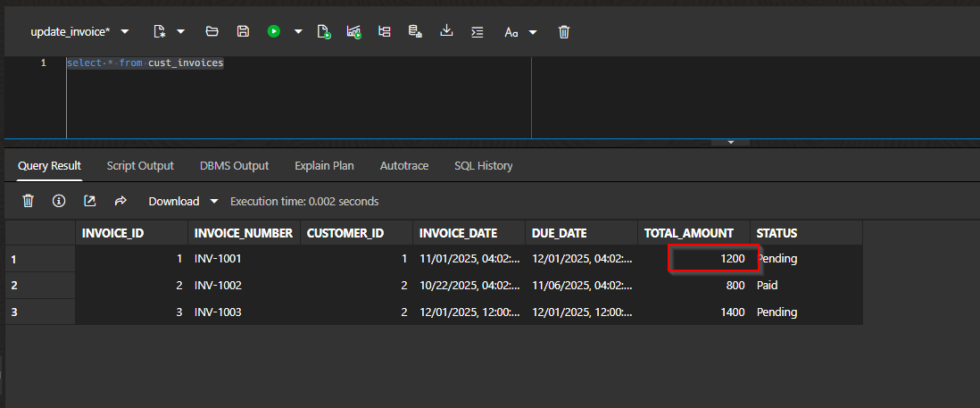Viewport: 980px width, 408px height.
Task: Open the update_invoice worksheet dropdown
Action: pyautogui.click(x=124, y=31)
